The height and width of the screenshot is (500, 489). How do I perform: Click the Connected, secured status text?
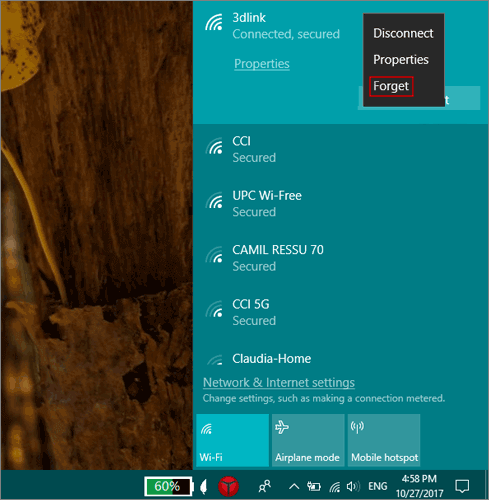286,34
